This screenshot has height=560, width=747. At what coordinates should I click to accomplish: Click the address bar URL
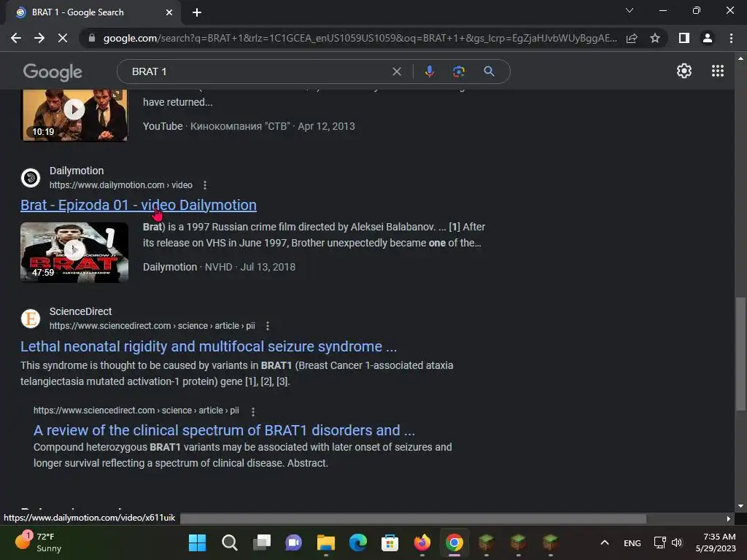coord(360,38)
